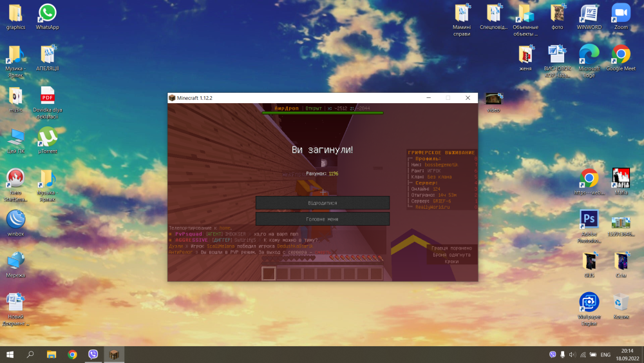Screen dimensions: 644x363
Task: Switch ENG input language
Action: 605,355
